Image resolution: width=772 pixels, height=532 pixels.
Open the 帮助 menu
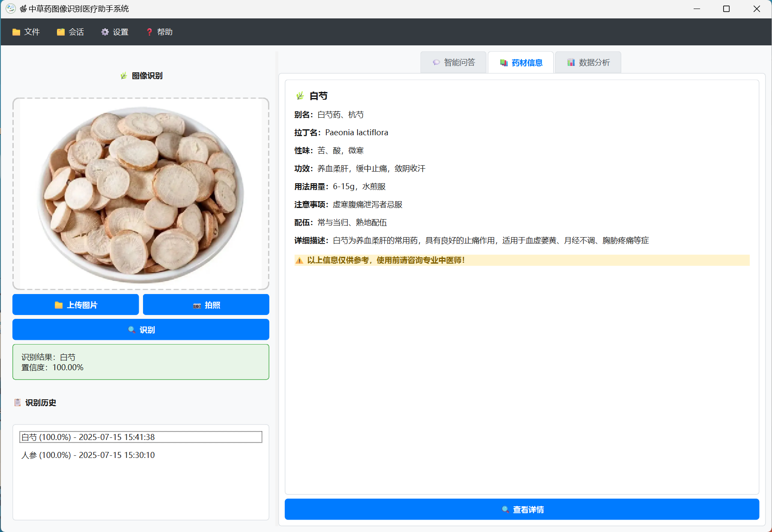click(x=159, y=32)
